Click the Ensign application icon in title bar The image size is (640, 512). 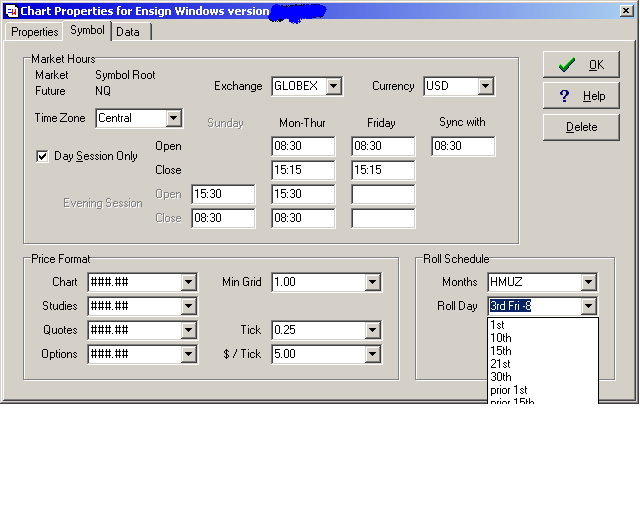(12, 11)
